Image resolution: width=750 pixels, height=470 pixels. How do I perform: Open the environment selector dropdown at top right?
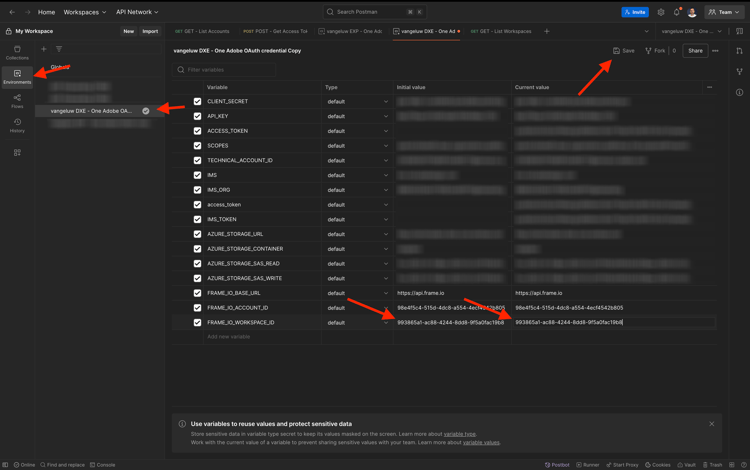pyautogui.click(x=691, y=31)
